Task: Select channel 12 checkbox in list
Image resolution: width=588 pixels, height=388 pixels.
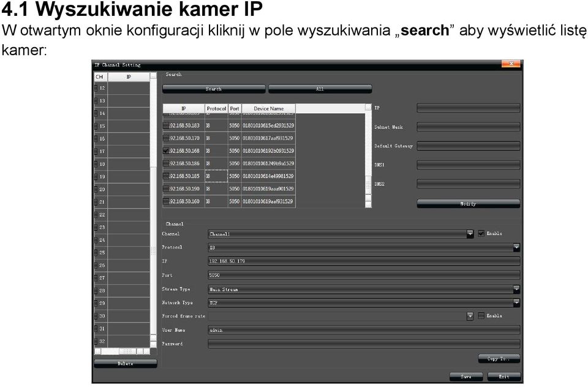Action: tap(96, 88)
